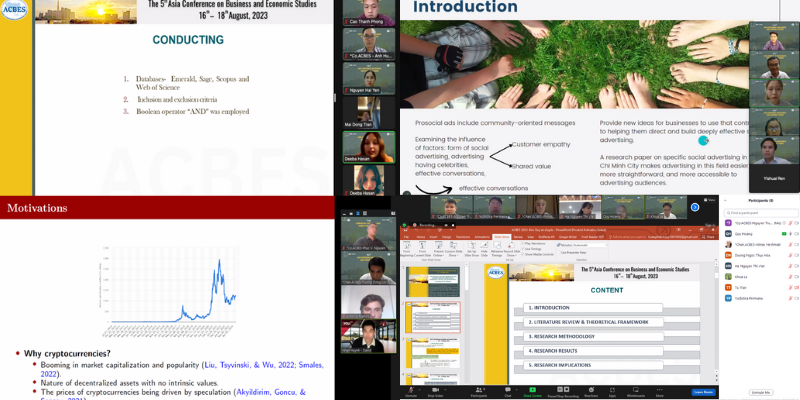Open the Home tab in PowerPoint
800x400 pixels.
(x=421, y=237)
